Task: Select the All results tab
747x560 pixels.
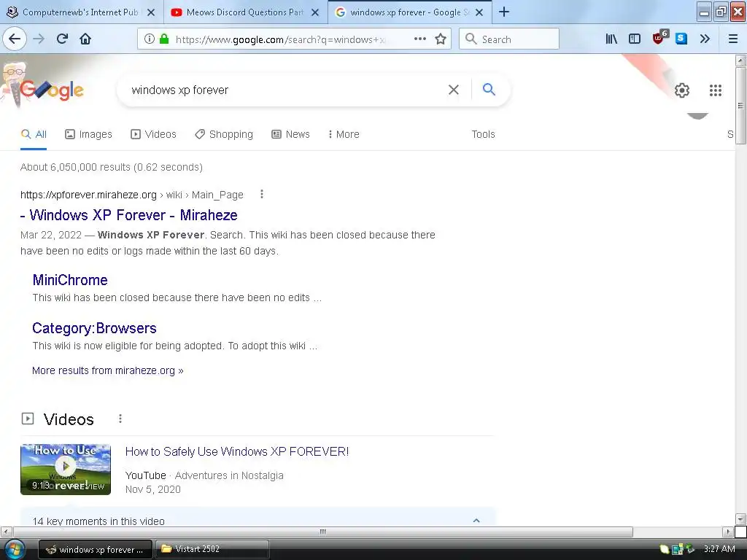Action: coord(34,134)
